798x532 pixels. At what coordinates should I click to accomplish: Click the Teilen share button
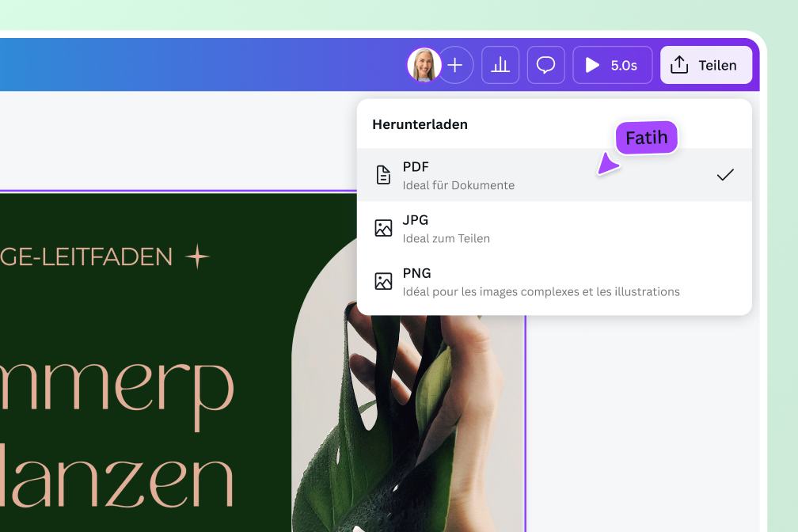[706, 65]
